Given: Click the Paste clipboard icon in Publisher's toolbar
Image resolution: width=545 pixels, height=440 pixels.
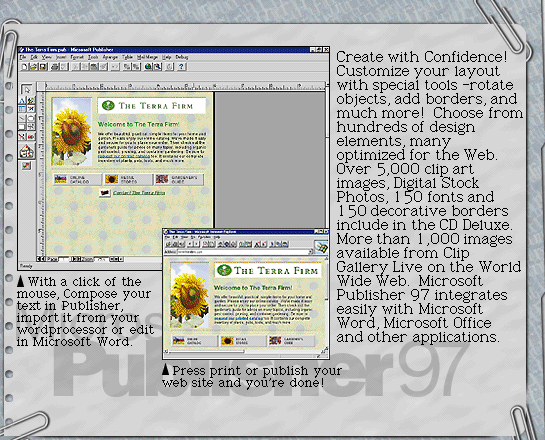Looking at the screenshot, I should coord(94,67).
